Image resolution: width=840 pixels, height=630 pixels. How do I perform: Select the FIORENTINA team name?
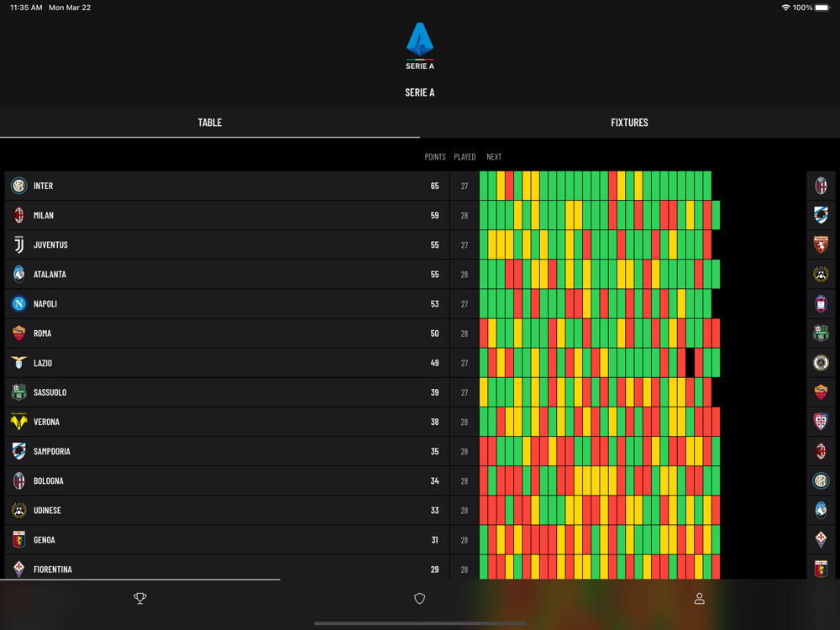pos(52,569)
